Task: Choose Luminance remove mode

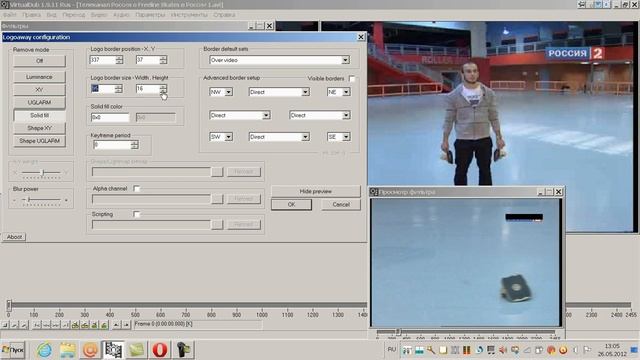Action: (39, 77)
